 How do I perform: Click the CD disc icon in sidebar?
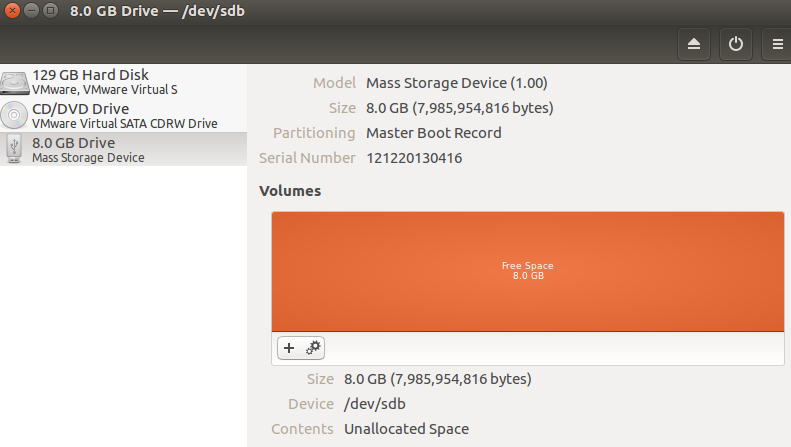point(14,115)
